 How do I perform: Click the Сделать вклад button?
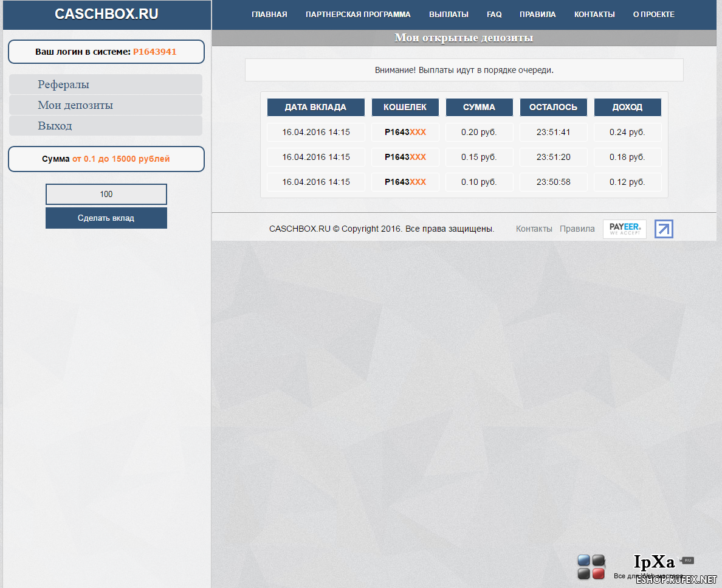tap(106, 218)
